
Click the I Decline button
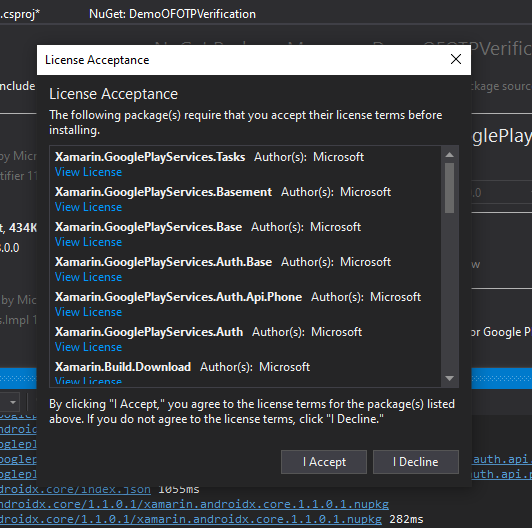coord(416,462)
